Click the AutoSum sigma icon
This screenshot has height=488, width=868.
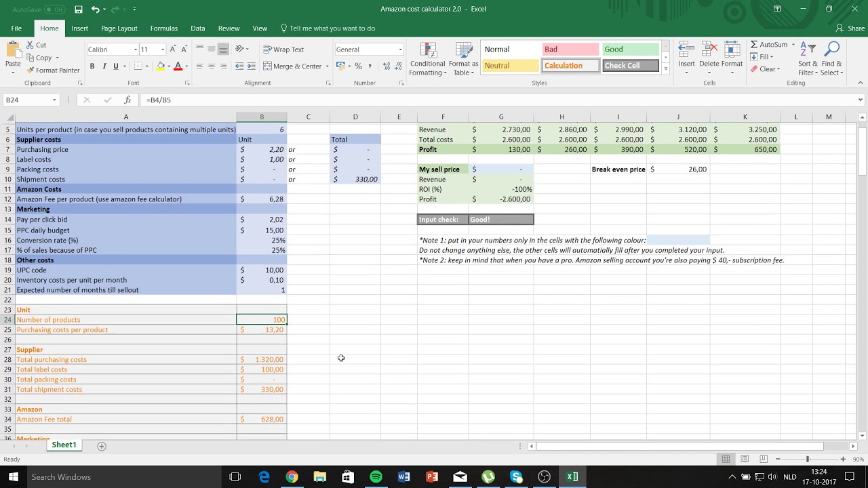754,45
